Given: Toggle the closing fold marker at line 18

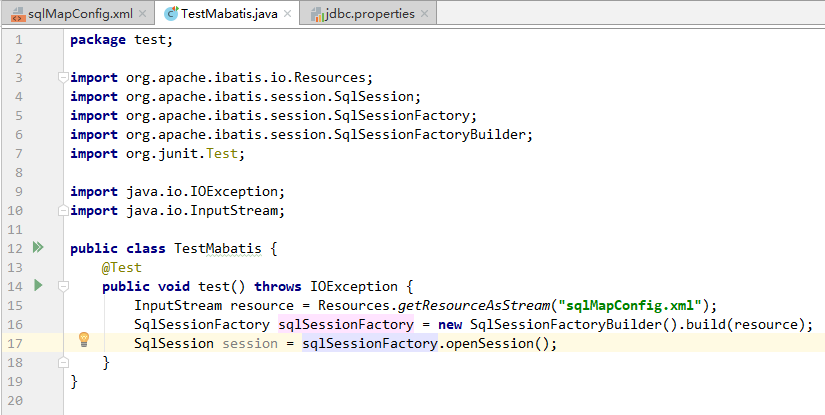Looking at the screenshot, I should (63, 362).
